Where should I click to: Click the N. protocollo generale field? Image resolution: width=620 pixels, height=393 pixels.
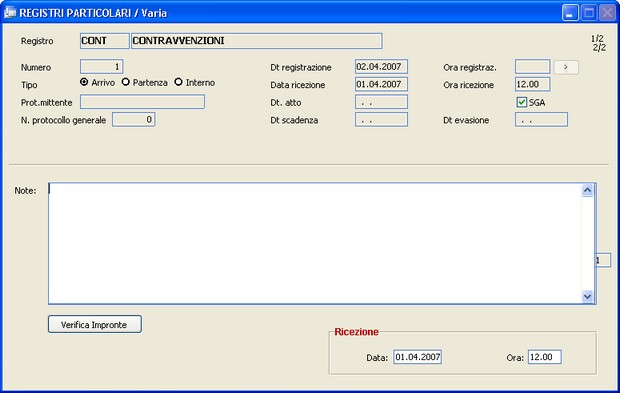134,120
